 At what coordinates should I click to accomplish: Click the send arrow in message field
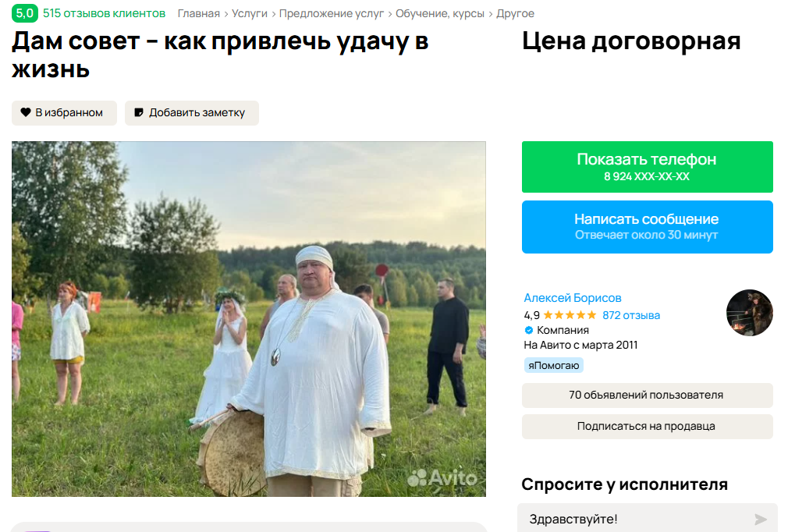(x=761, y=519)
